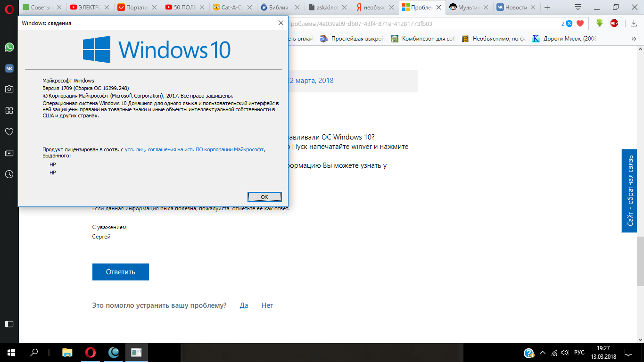This screenshot has height=362, width=644.
Task: Switch the РУС input language indicator
Action: (x=579, y=353)
